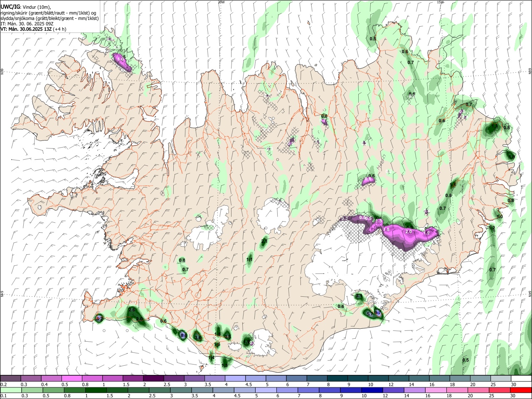Image resolution: width=532 pixels, height=399 pixels.
Task: Click the 2.1 precipitation value
Action: [x=264, y=241]
